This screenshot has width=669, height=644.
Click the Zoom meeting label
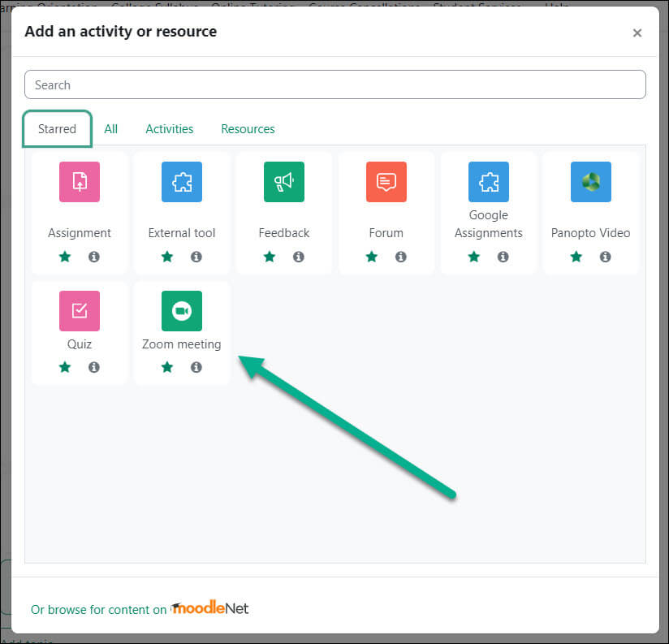[x=182, y=344]
